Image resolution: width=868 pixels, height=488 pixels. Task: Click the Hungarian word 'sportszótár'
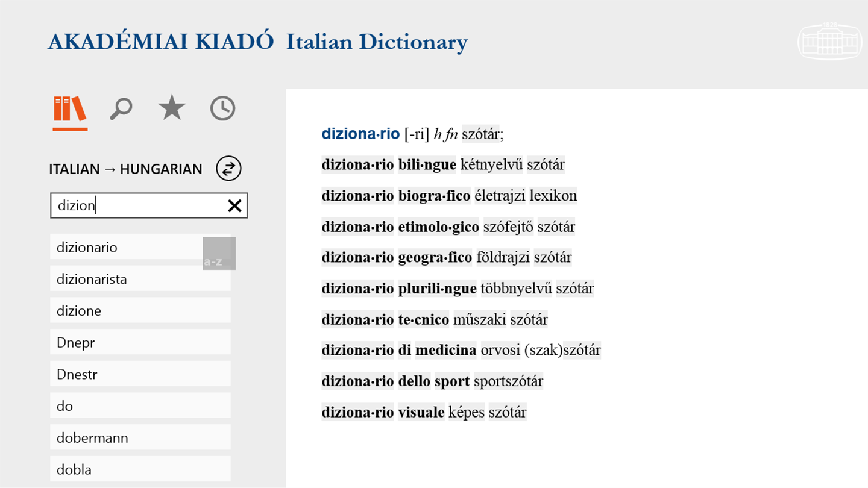coord(509,381)
